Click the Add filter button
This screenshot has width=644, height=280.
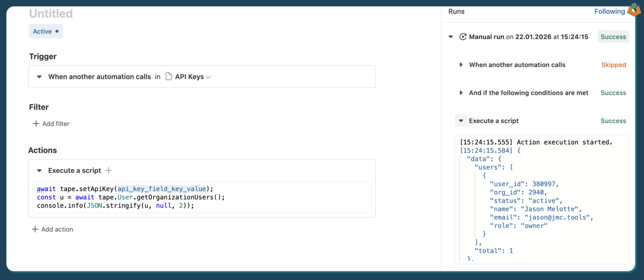click(52, 124)
